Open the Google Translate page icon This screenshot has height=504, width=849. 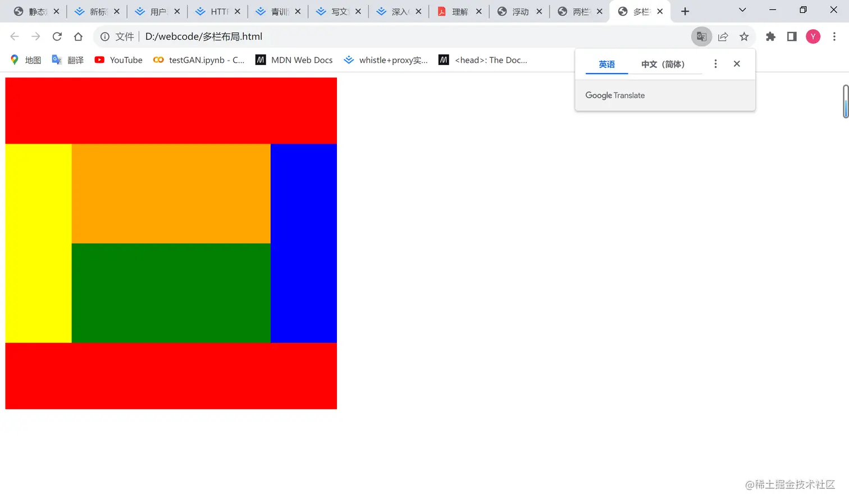[x=701, y=36]
